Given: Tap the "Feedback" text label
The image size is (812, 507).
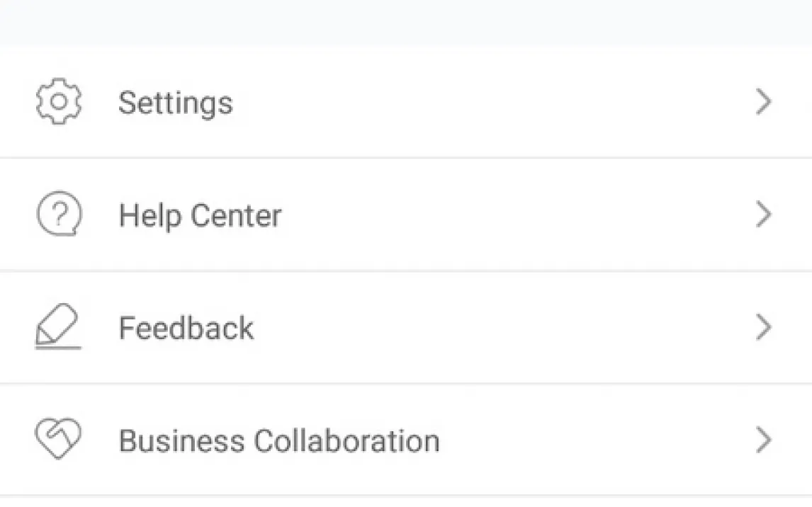Looking at the screenshot, I should [186, 329].
